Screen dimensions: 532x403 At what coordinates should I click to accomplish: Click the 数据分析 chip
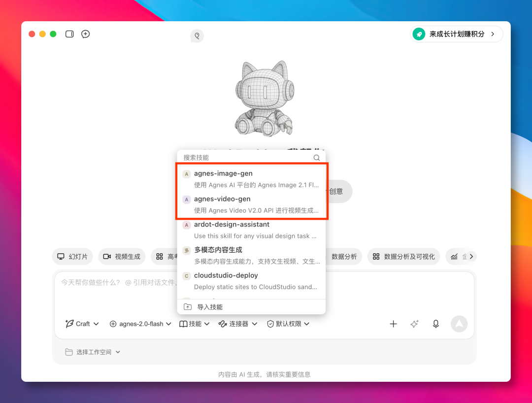click(x=343, y=257)
